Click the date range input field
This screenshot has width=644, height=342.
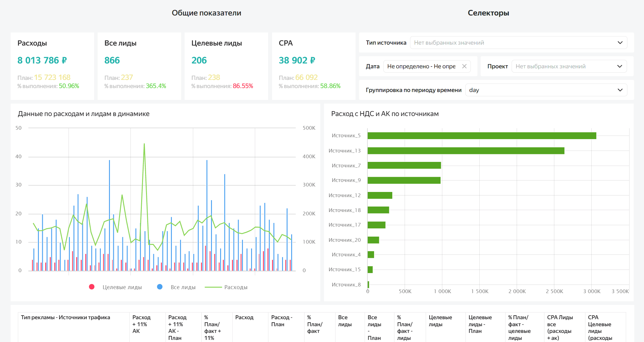pos(421,67)
